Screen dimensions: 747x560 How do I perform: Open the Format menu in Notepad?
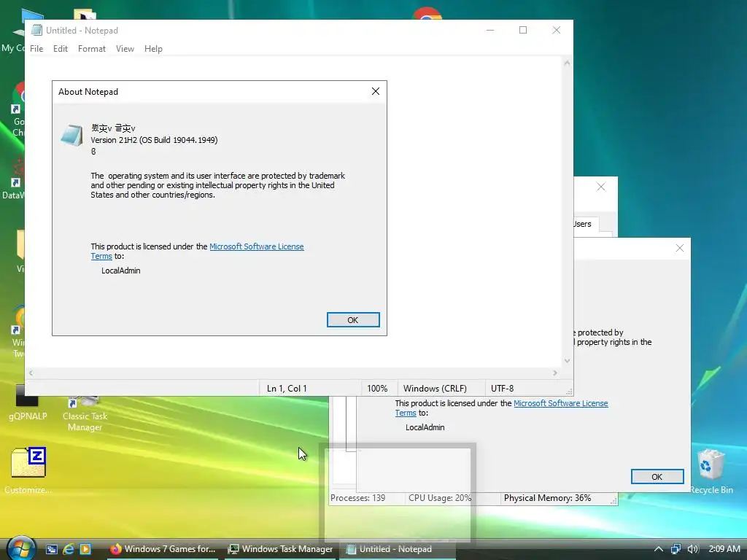[x=91, y=49]
